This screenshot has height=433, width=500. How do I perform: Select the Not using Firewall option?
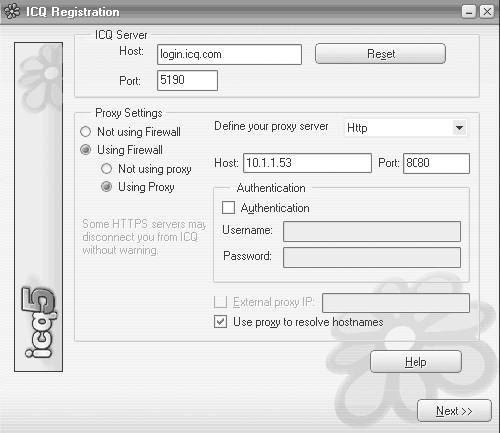point(86,132)
